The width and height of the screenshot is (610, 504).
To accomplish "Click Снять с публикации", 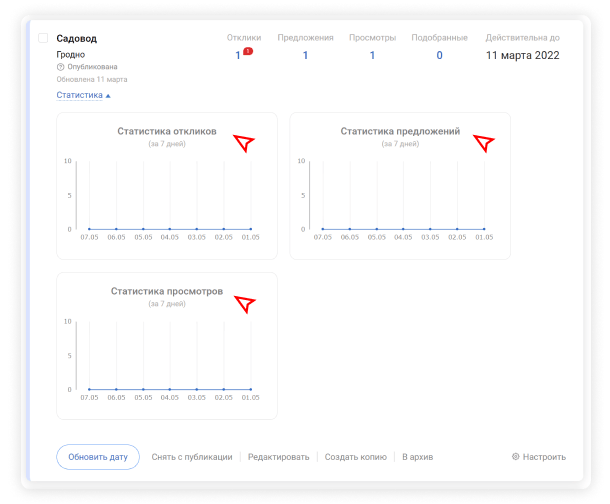I will (192, 457).
